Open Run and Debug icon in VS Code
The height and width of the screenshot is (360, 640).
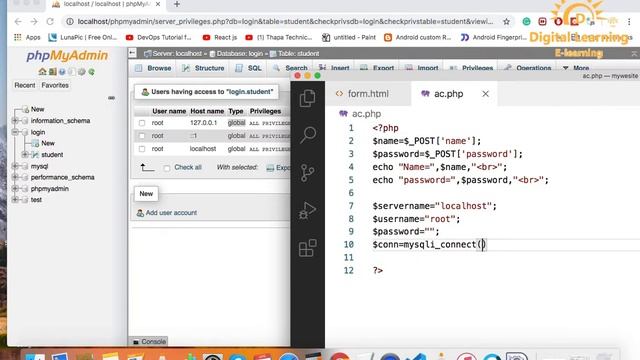click(307, 210)
